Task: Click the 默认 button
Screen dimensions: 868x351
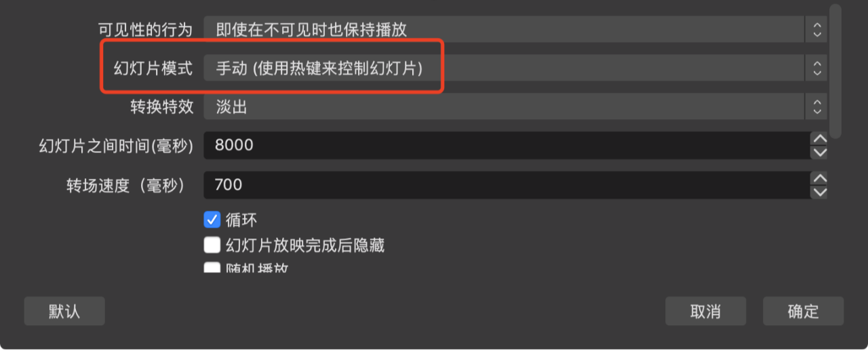Action: pos(64,311)
